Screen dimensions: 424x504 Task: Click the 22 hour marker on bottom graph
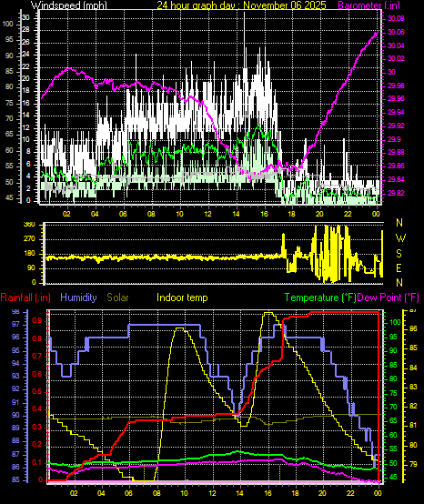point(351,493)
